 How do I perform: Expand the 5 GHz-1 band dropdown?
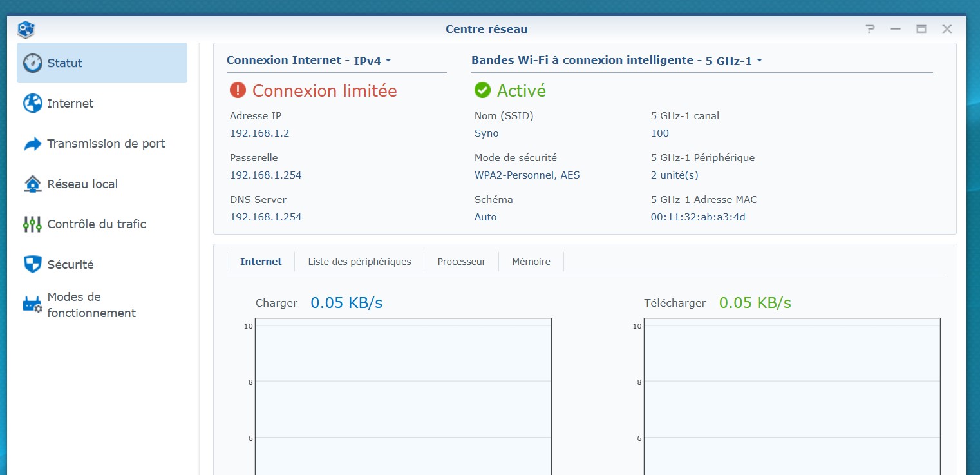coord(733,61)
